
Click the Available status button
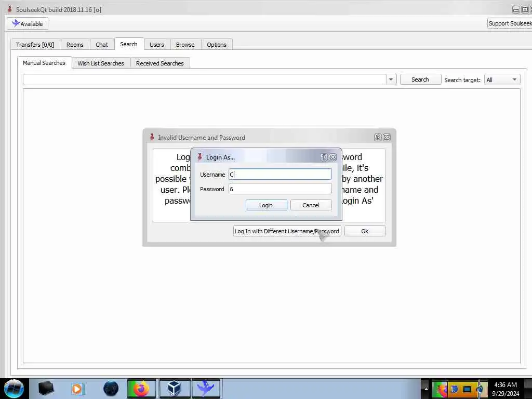pos(28,24)
